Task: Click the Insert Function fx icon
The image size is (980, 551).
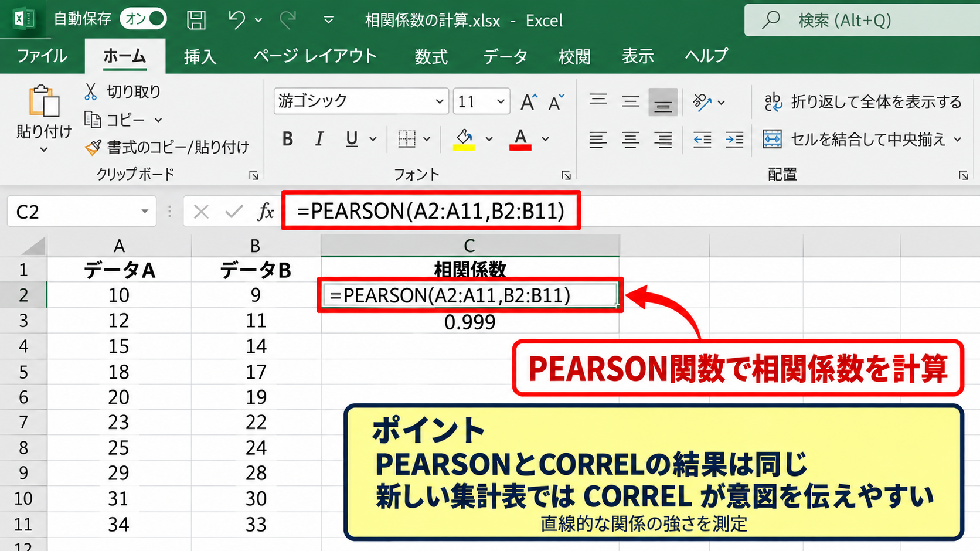Action: coord(266,212)
